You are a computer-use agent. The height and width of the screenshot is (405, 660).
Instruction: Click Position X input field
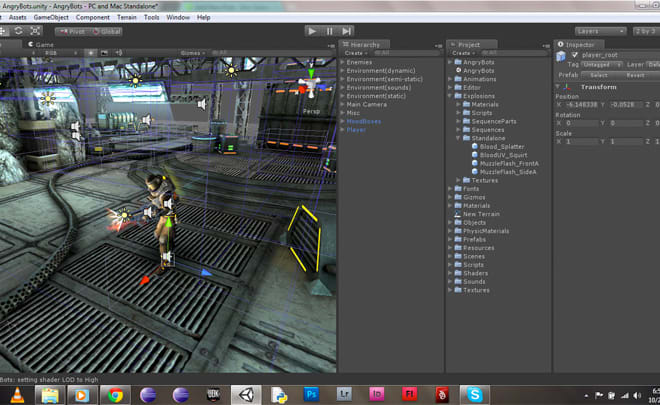[x=581, y=104]
